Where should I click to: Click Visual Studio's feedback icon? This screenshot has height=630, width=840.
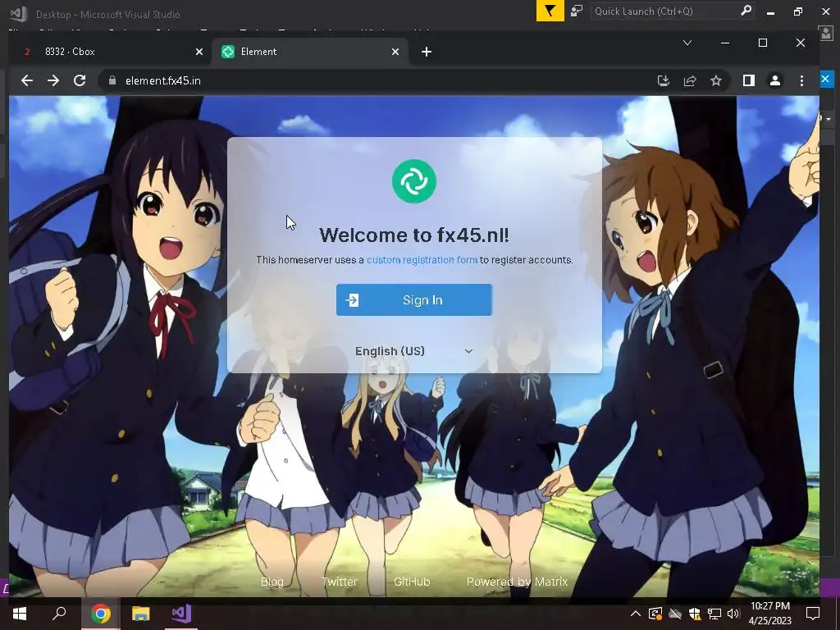point(577,11)
